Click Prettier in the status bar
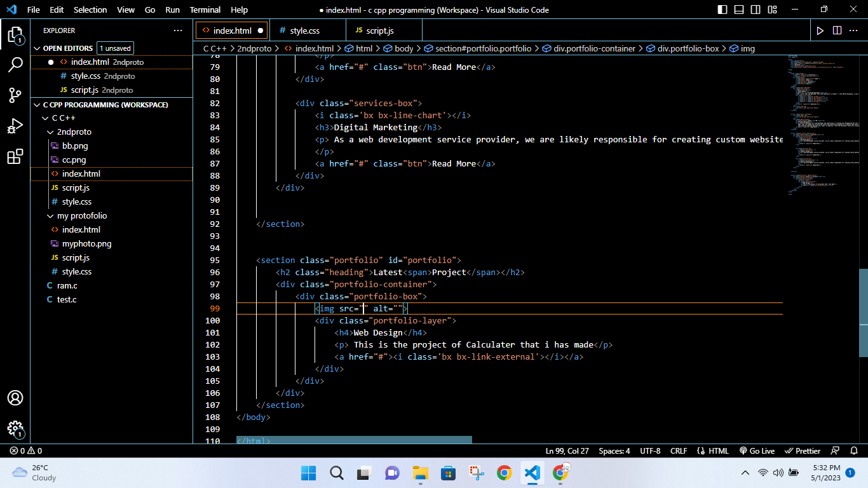Viewport: 868px width, 488px height. click(803, 451)
